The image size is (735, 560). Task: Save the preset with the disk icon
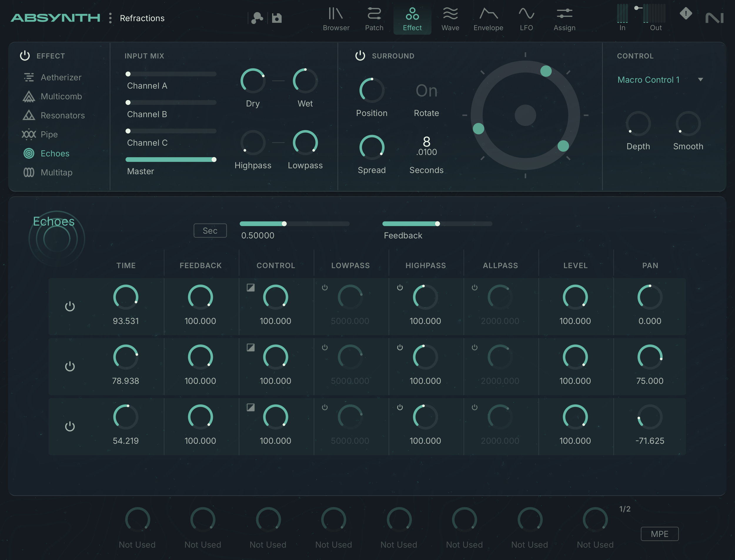[x=277, y=18]
